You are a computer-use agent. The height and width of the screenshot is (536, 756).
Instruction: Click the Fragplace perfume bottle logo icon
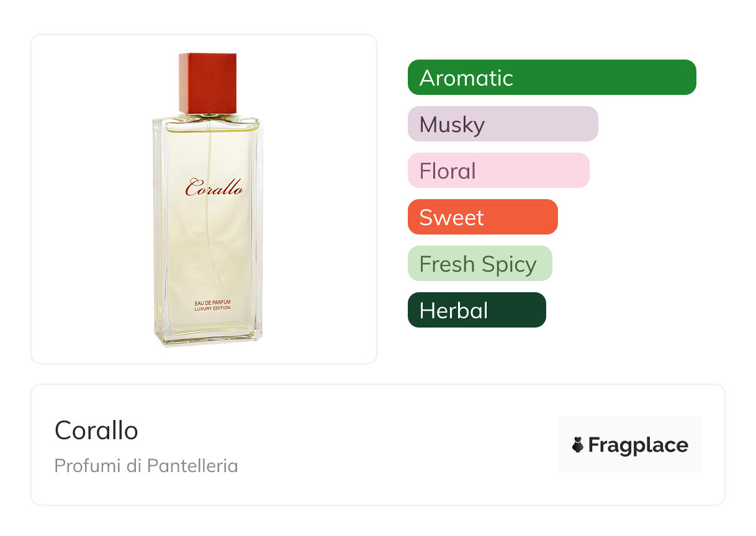point(578,445)
